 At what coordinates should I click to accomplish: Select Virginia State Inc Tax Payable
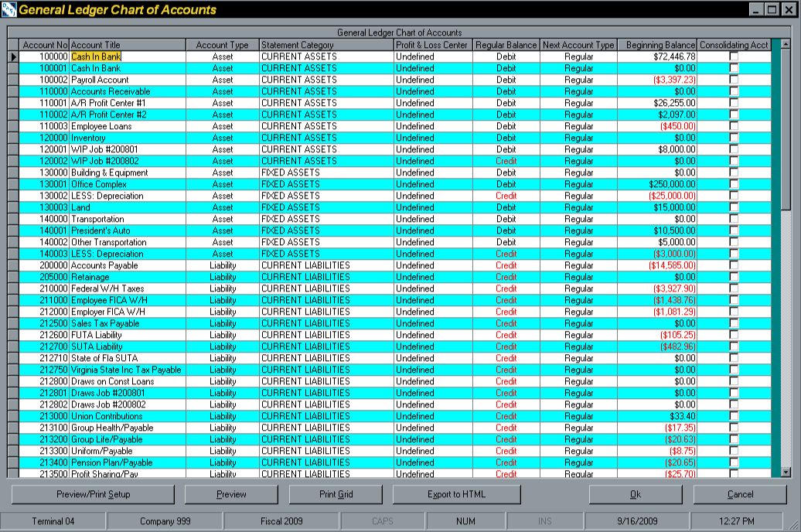(x=128, y=370)
